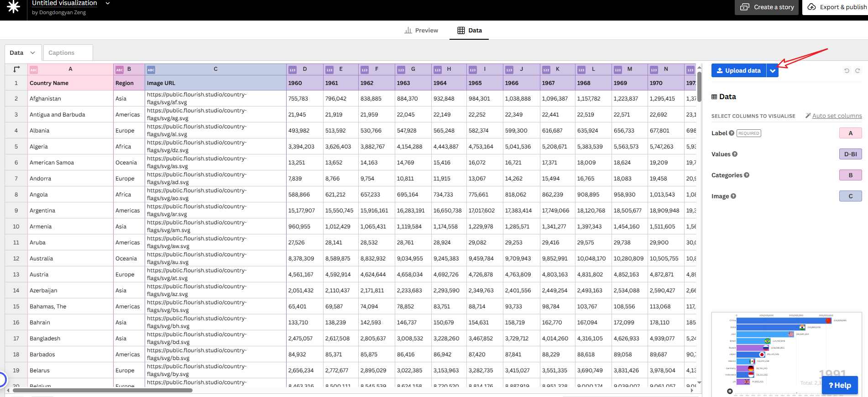Select the "1970" year header cell
868x397 pixels.
coord(666,83)
